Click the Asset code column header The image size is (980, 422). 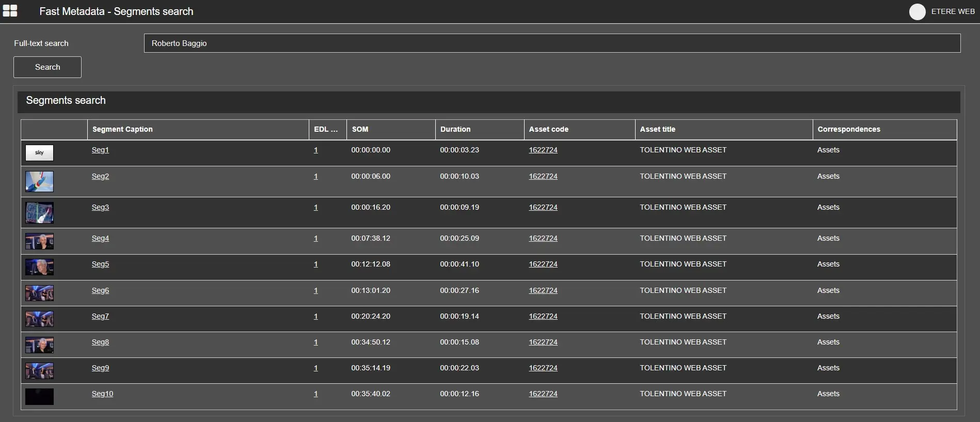548,129
